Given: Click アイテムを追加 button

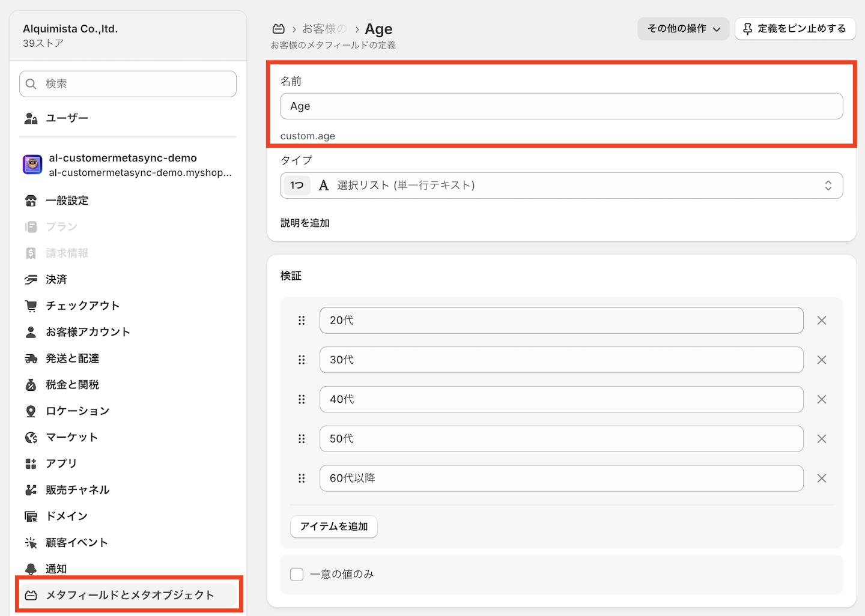Looking at the screenshot, I should click(334, 527).
